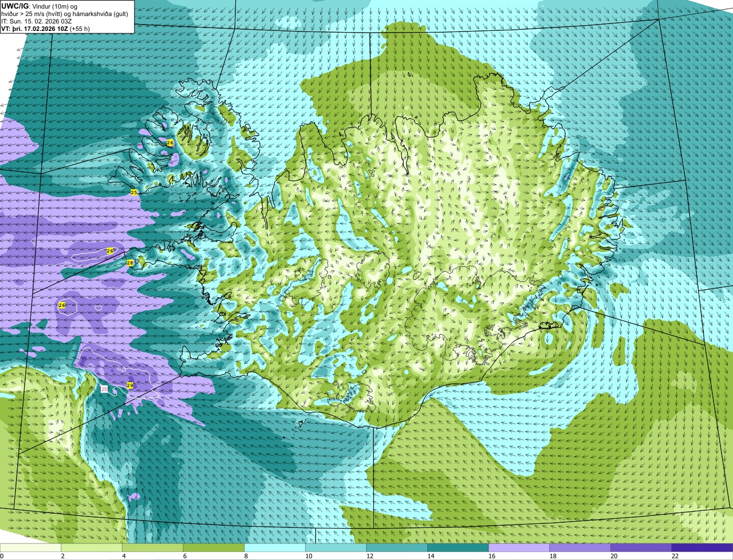Click the 'VT: þri. 17.02.2026 10Z (+55 h)' line
The width and height of the screenshot is (733, 560).
coord(46,28)
